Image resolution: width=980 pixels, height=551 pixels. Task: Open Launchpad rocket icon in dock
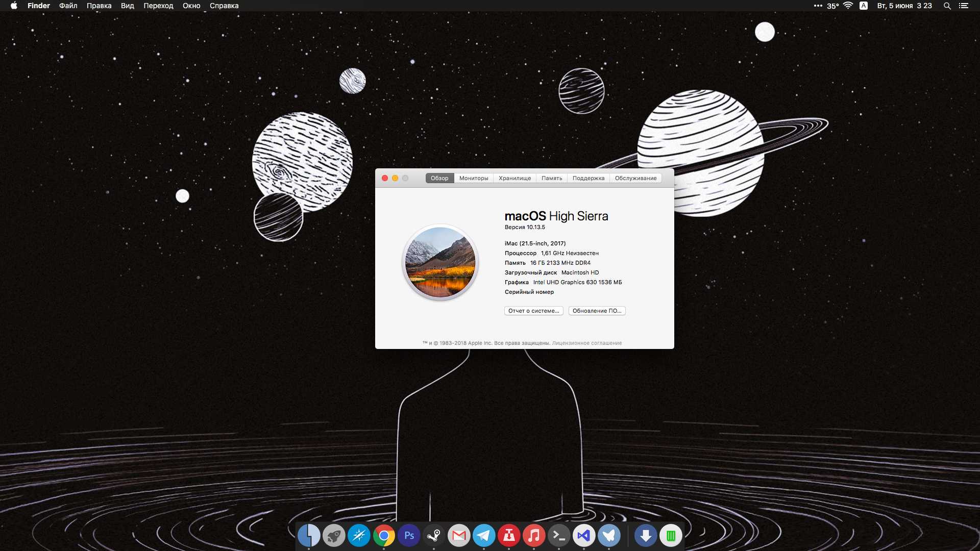point(334,536)
